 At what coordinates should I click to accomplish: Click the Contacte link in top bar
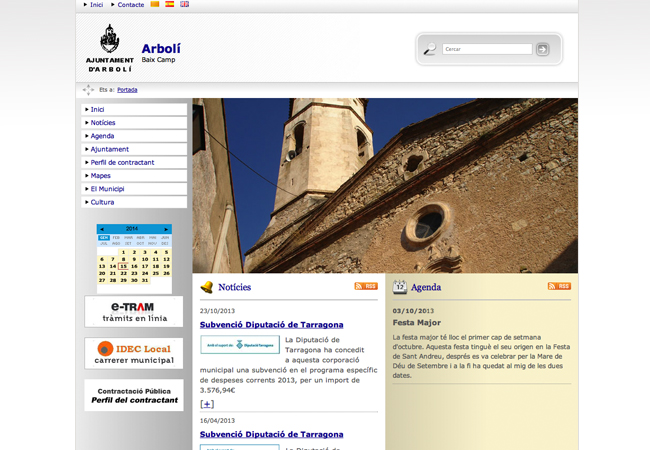coord(130,5)
